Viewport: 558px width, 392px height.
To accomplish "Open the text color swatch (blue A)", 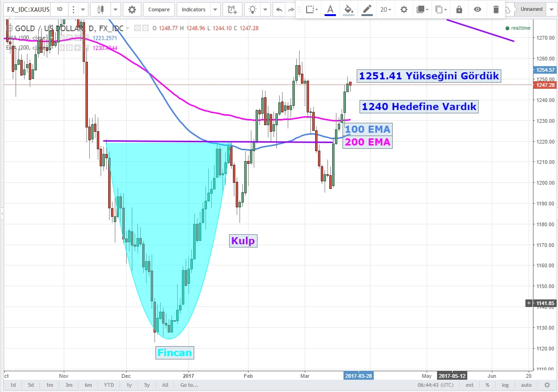I will coord(330,9).
